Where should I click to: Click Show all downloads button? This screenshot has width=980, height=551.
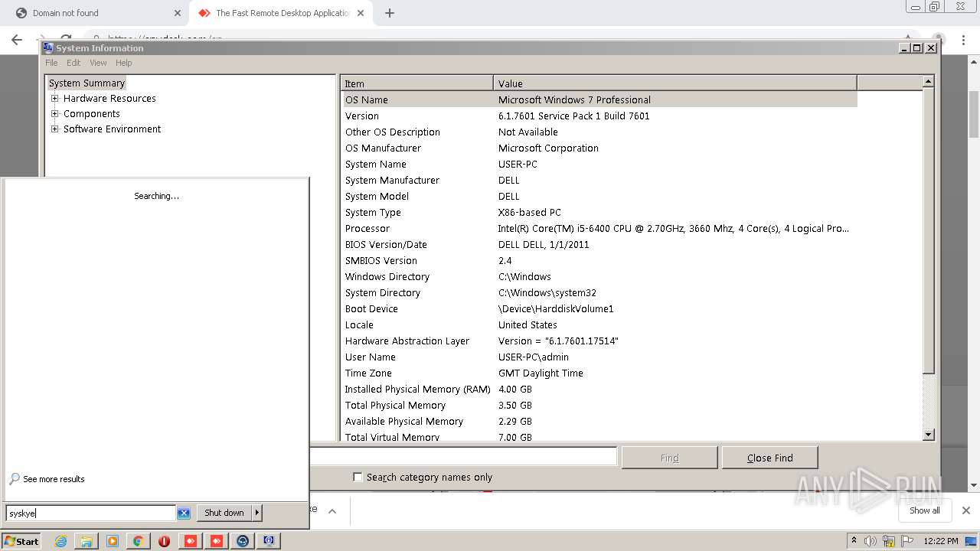coord(925,510)
